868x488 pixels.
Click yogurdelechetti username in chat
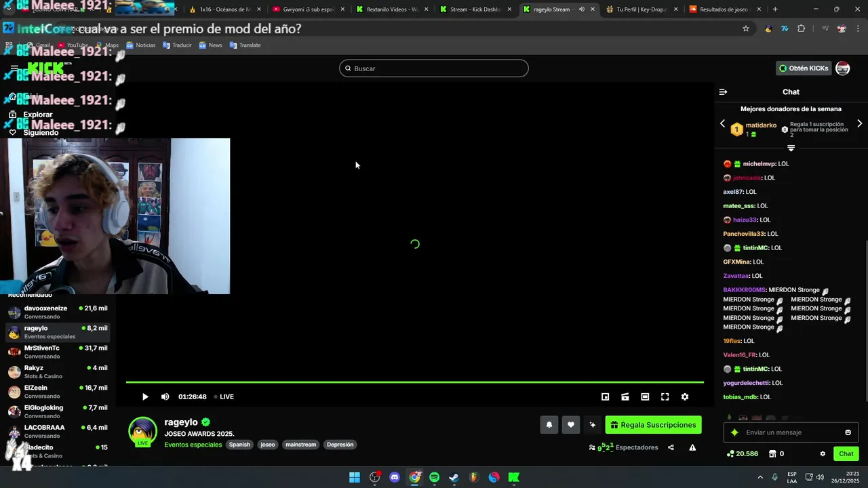pyautogui.click(x=746, y=383)
